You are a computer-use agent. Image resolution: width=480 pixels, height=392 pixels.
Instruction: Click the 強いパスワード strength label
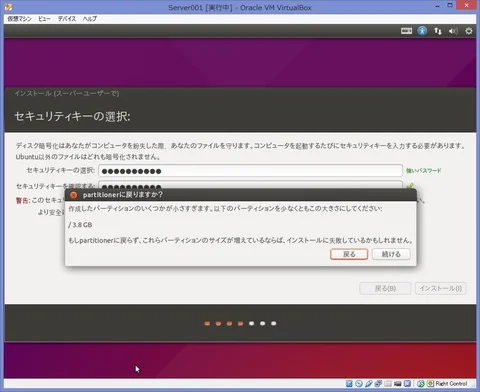pos(423,171)
